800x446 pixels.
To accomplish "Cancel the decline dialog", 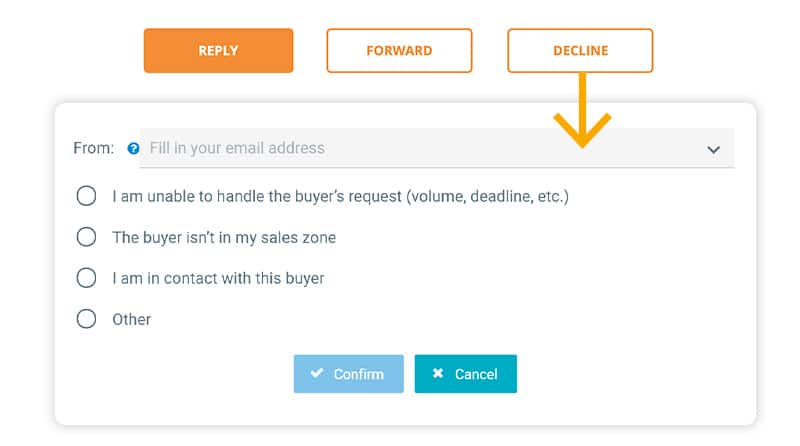I will pyautogui.click(x=465, y=374).
